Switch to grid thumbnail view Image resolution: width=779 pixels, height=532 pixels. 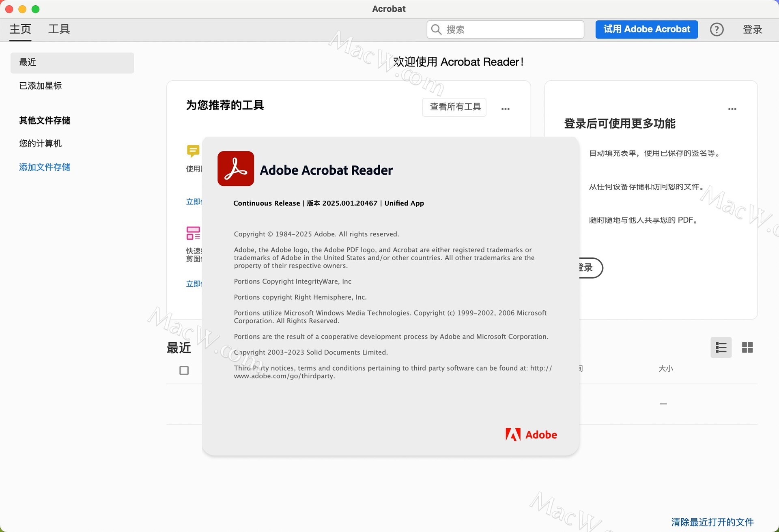(x=747, y=348)
